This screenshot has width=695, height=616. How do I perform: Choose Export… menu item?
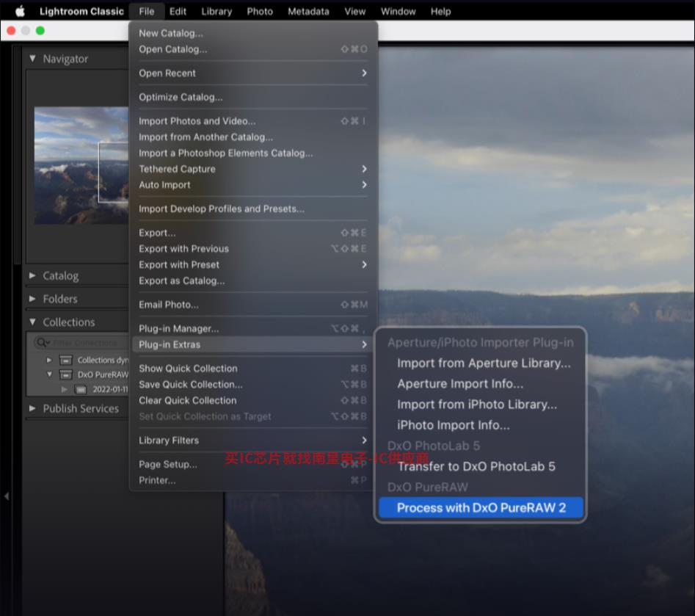click(x=253, y=233)
